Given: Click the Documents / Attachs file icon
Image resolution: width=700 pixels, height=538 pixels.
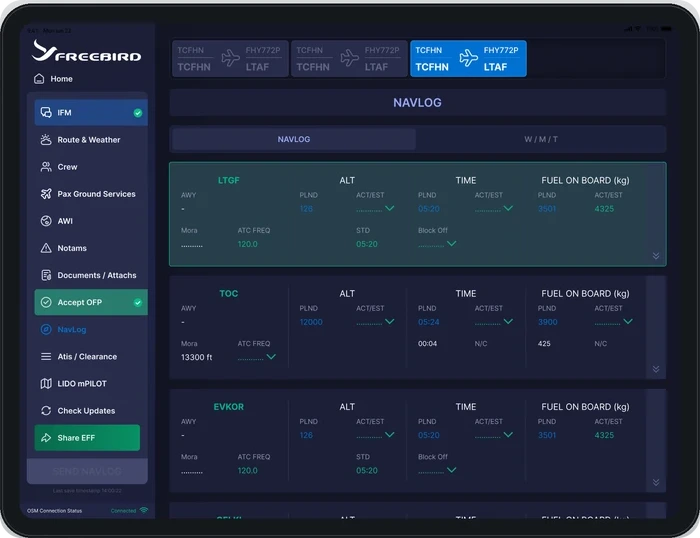Looking at the screenshot, I should point(46,275).
